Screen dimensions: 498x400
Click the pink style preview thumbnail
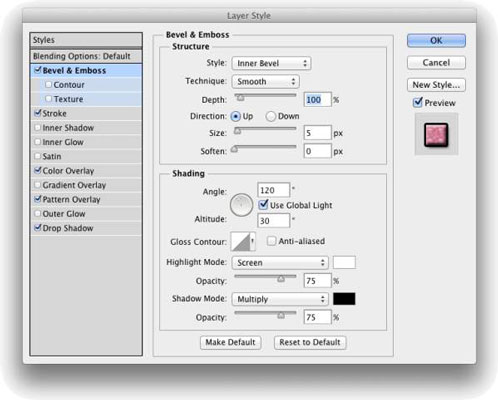436,135
